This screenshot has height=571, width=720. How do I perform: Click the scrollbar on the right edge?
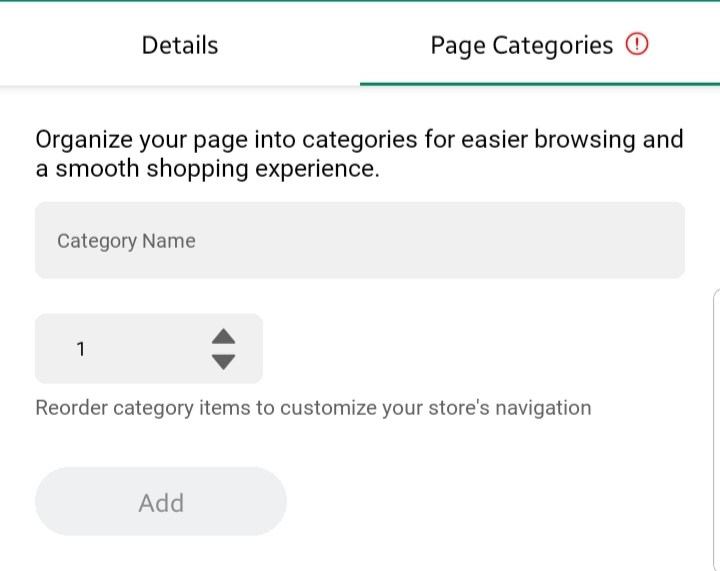716,430
